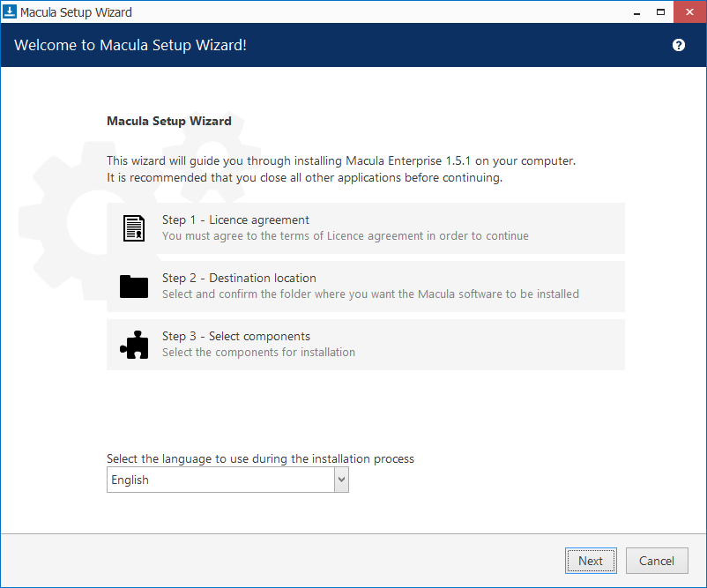
Task: Cancel the setup wizard
Action: [657, 561]
